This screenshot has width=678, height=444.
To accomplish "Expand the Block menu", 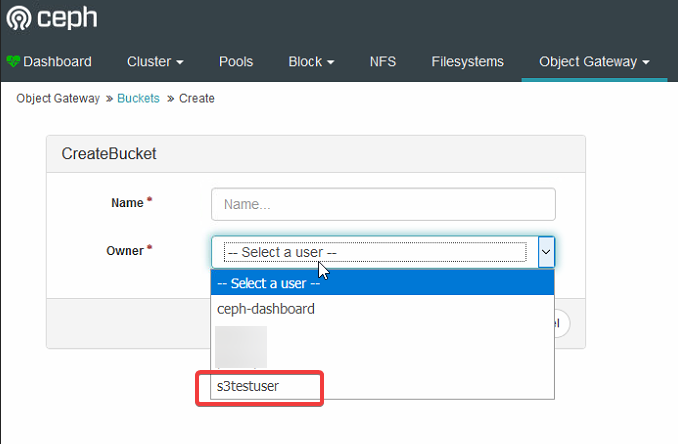I will pos(311,61).
